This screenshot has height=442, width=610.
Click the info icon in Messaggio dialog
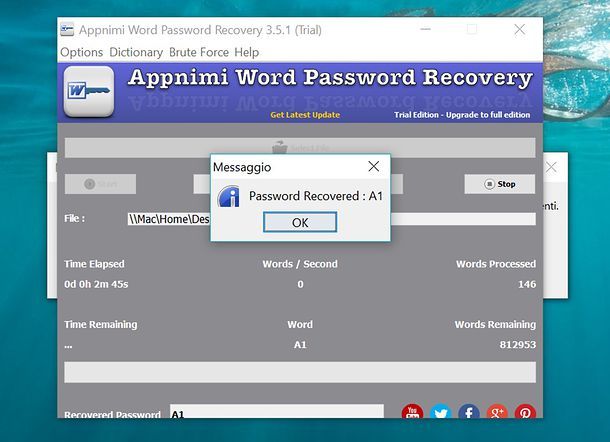coord(229,196)
